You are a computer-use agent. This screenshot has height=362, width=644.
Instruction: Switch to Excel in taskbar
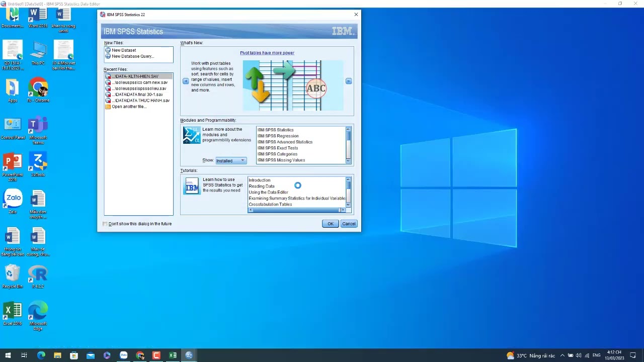tap(173, 355)
